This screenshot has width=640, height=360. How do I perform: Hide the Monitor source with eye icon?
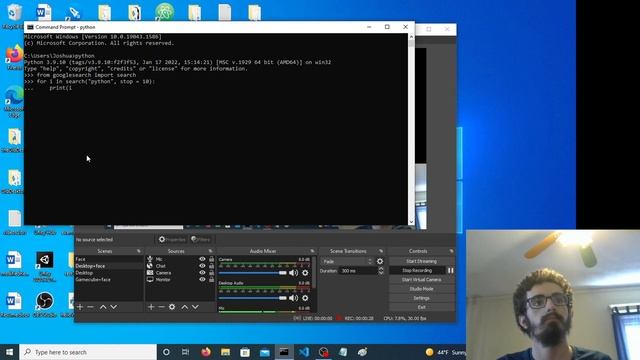point(202,280)
